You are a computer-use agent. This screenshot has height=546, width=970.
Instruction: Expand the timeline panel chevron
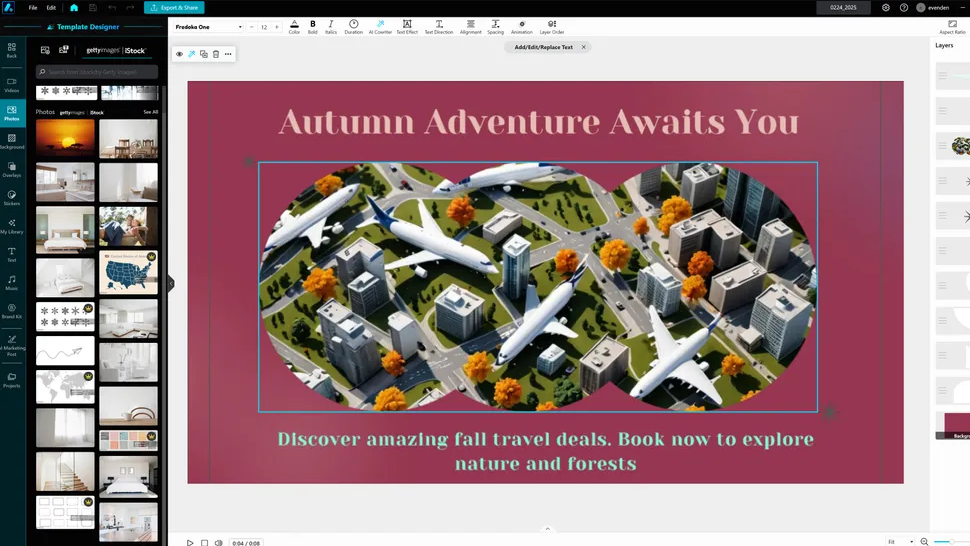pyautogui.click(x=547, y=529)
